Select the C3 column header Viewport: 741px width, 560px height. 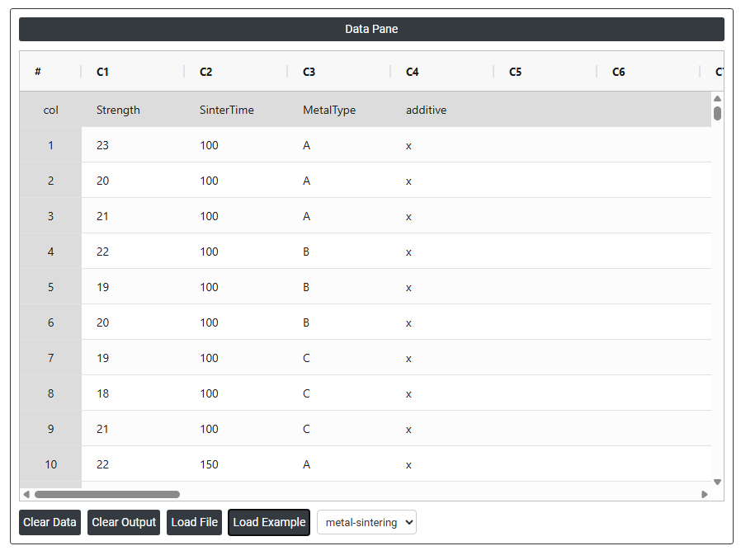[x=338, y=72]
